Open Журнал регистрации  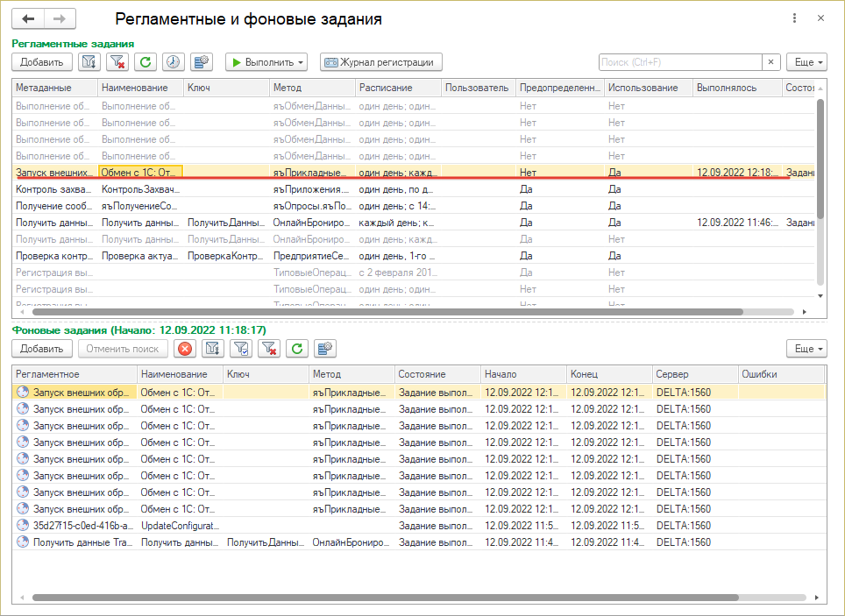tap(381, 62)
